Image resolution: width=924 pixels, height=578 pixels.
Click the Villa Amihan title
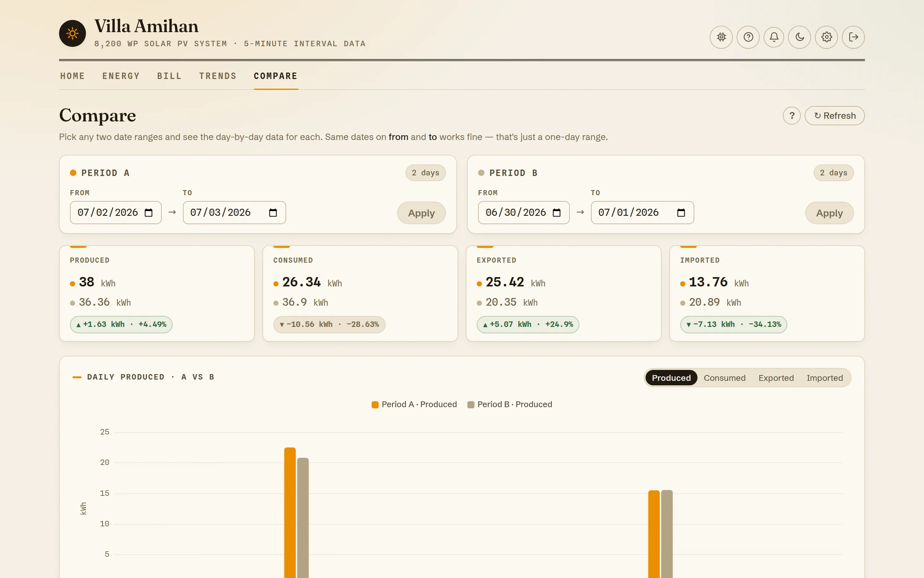pyautogui.click(x=146, y=26)
